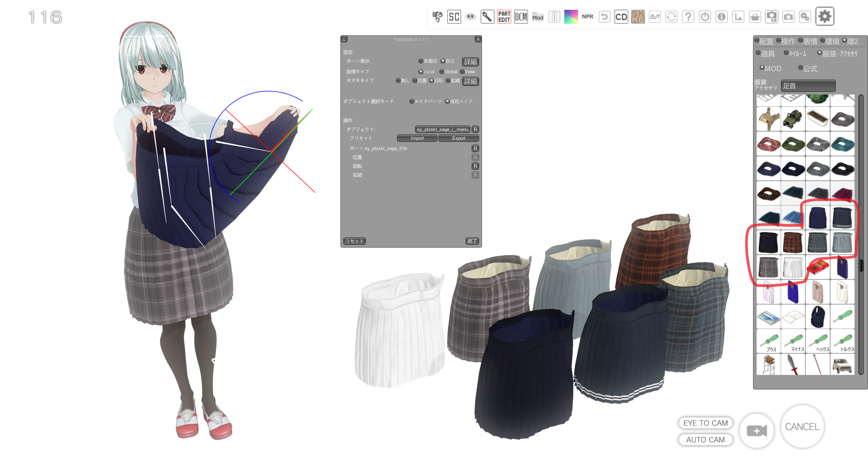Open the DCM toolbar icon
This screenshot has height=463, width=868.
pos(521,17)
